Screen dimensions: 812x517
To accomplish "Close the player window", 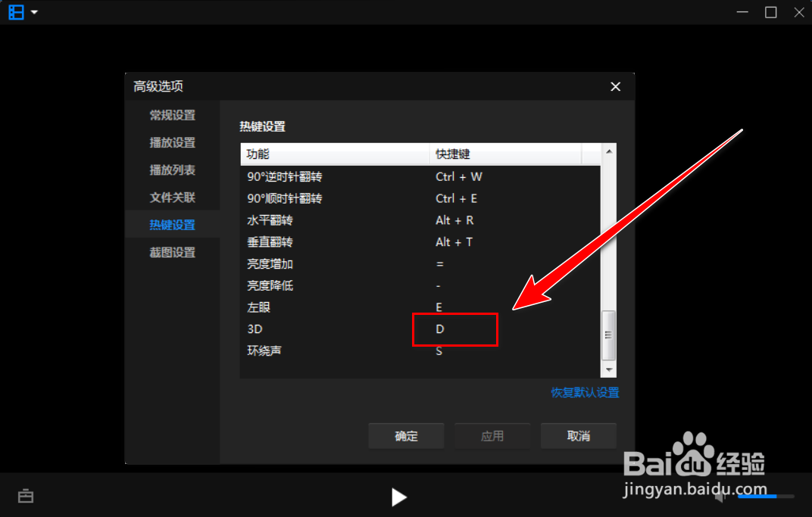I will click(799, 12).
